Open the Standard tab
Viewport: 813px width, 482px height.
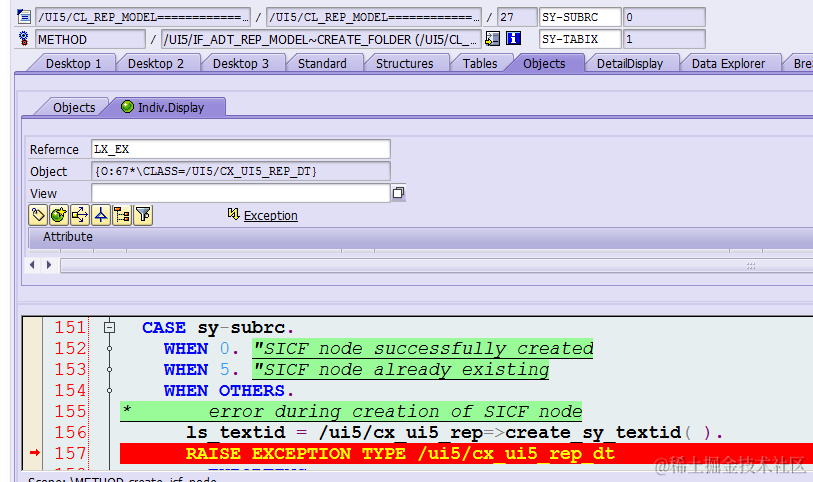click(x=322, y=64)
